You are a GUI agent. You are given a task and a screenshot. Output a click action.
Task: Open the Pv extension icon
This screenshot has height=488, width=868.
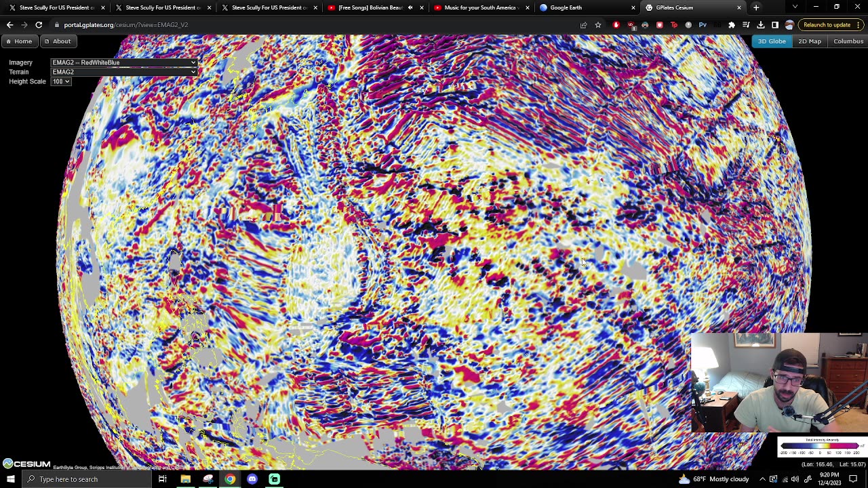(703, 25)
